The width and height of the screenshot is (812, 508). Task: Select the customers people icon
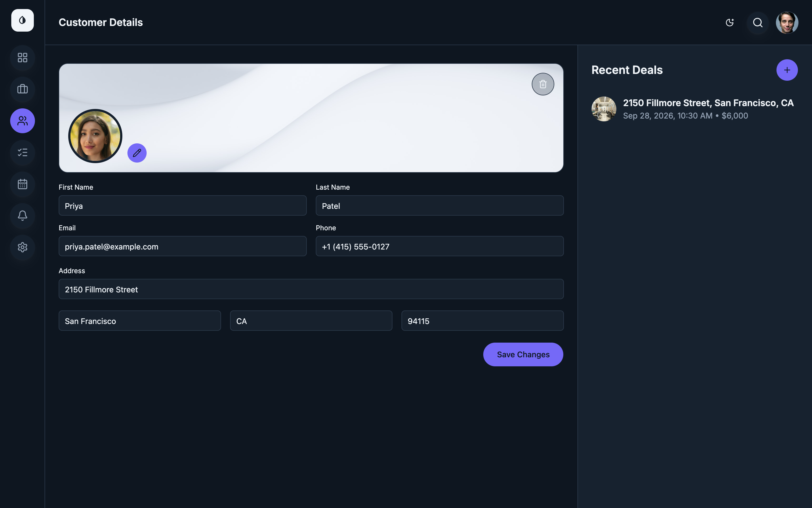coord(23,121)
